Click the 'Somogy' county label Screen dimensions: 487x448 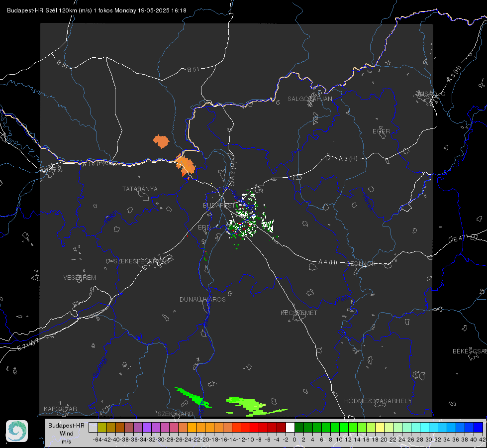(99, 367)
